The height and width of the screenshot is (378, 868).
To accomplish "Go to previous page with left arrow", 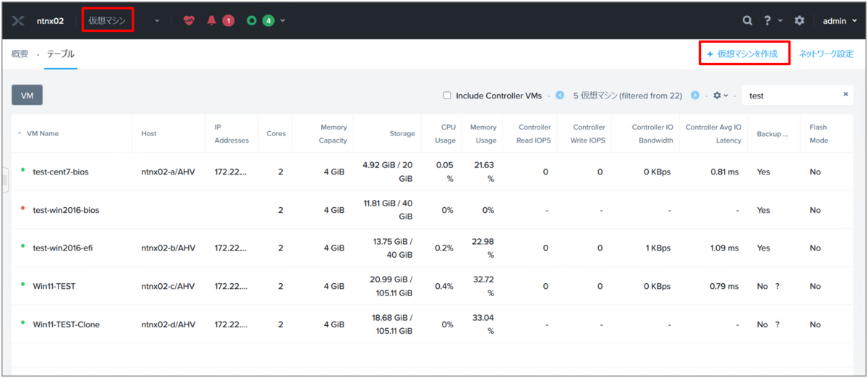I will (x=560, y=95).
